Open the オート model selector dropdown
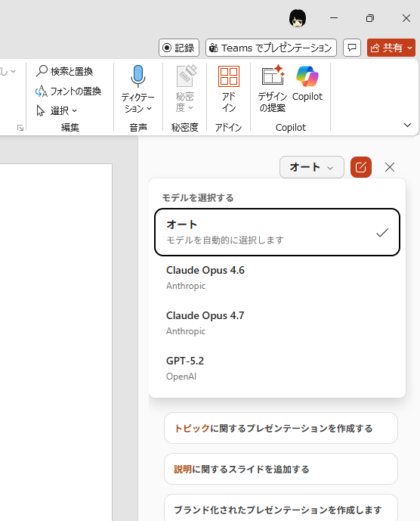420x521 pixels. coord(311,167)
